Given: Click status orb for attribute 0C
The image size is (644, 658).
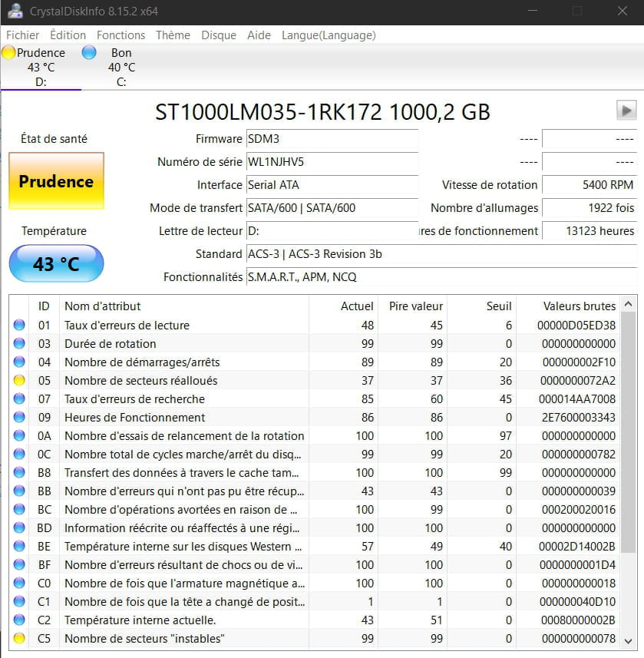Looking at the screenshot, I should click(19, 454).
